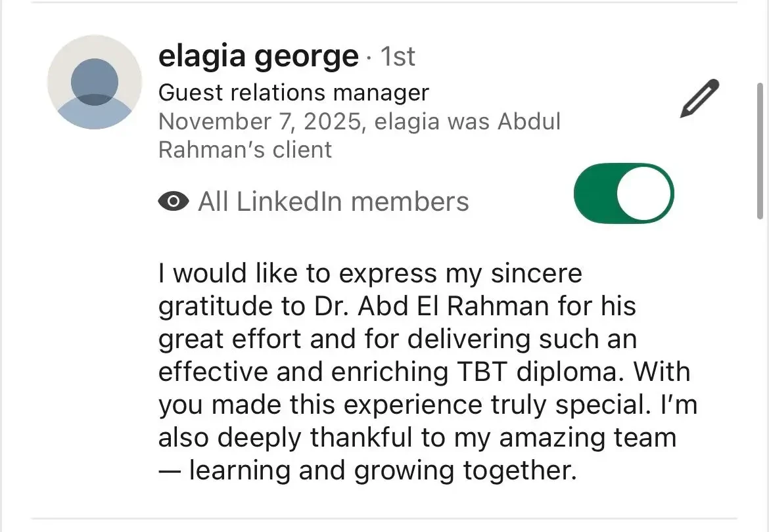Viewport: 769px width, 532px height.
Task: Click the eye visibility icon
Action: tap(174, 202)
